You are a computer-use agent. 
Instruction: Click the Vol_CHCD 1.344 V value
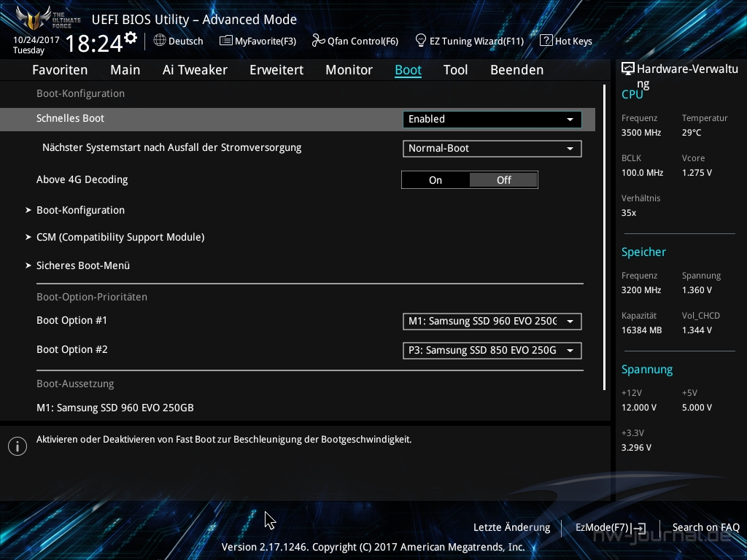[697, 330]
